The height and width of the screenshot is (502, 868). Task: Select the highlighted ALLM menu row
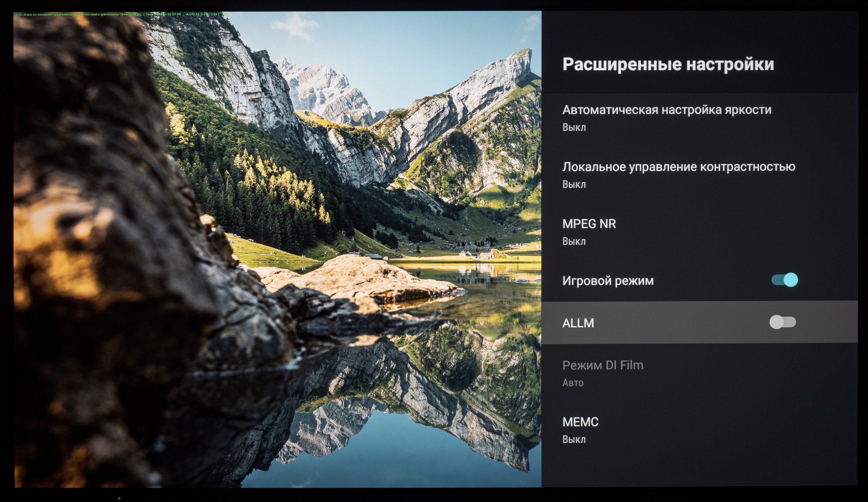699,322
